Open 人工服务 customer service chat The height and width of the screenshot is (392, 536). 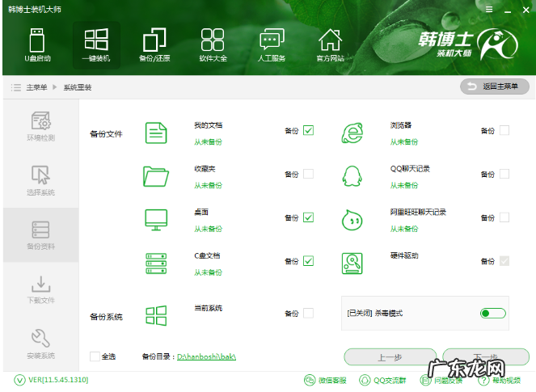(x=272, y=45)
